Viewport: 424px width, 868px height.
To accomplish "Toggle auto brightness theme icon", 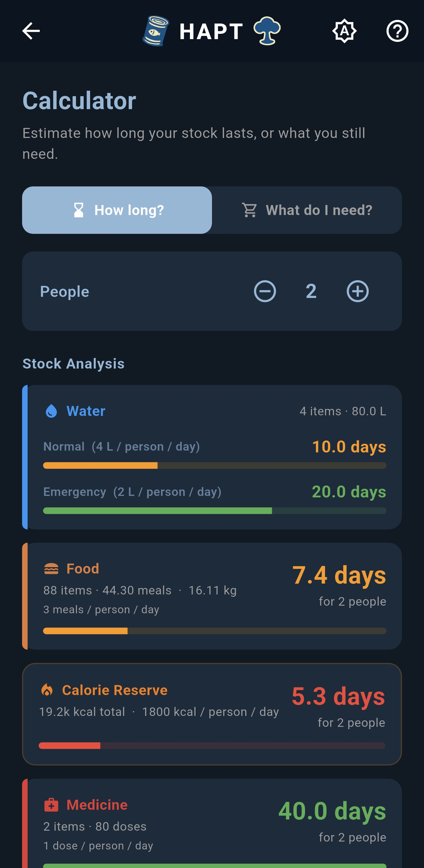I will (x=344, y=31).
